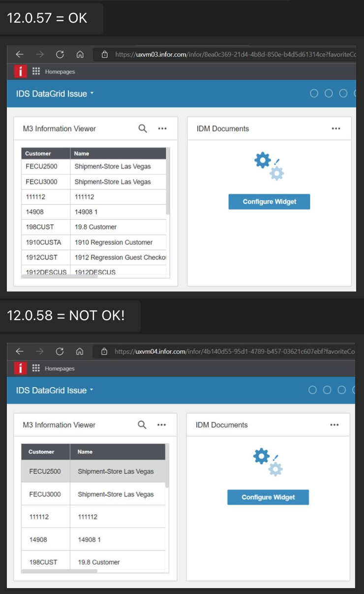
Task: Open the app grid menu in the 12.0.57 screenshot
Action: (36, 71)
